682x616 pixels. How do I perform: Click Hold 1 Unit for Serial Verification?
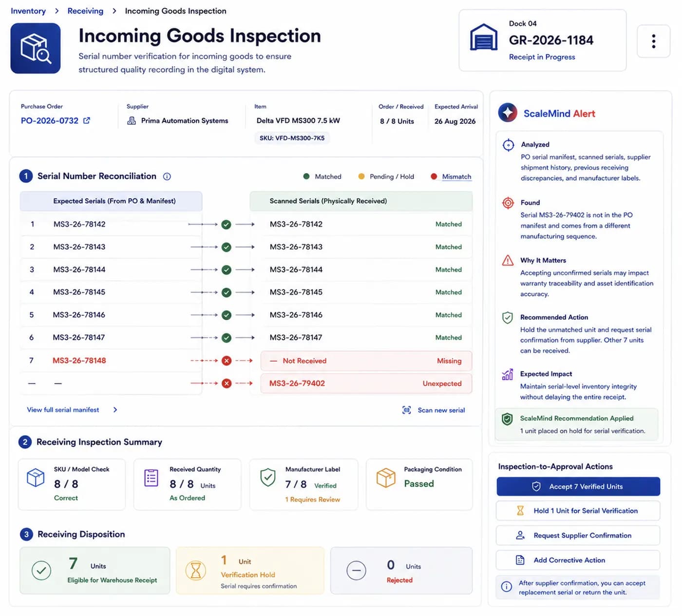click(x=578, y=511)
